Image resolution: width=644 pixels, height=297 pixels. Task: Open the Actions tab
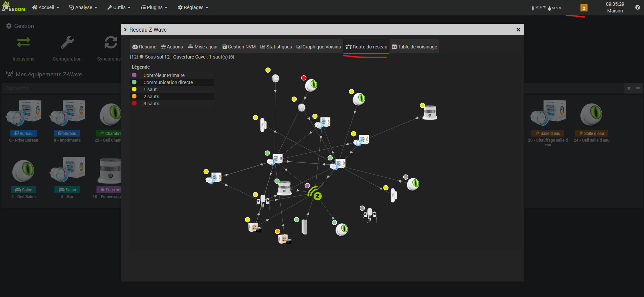click(x=172, y=47)
